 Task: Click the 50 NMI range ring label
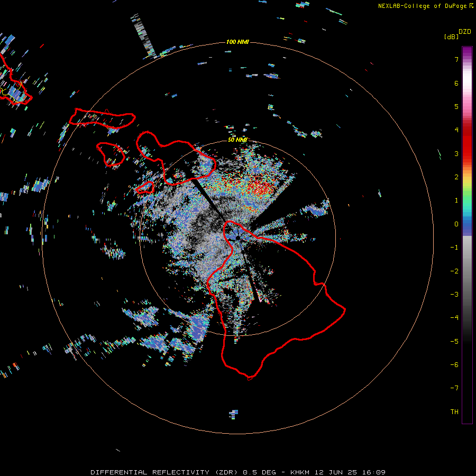tap(237, 140)
